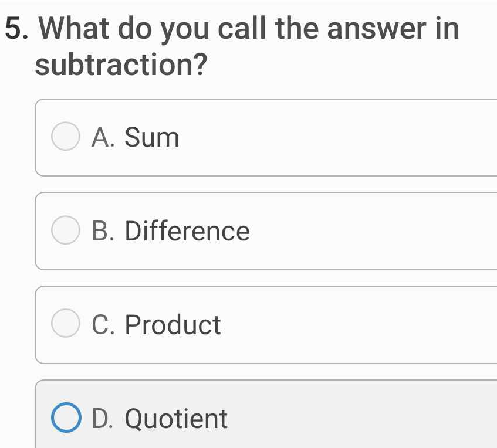497x448 pixels.
Task: Select Difference as the correct answer
Action: pos(170,230)
